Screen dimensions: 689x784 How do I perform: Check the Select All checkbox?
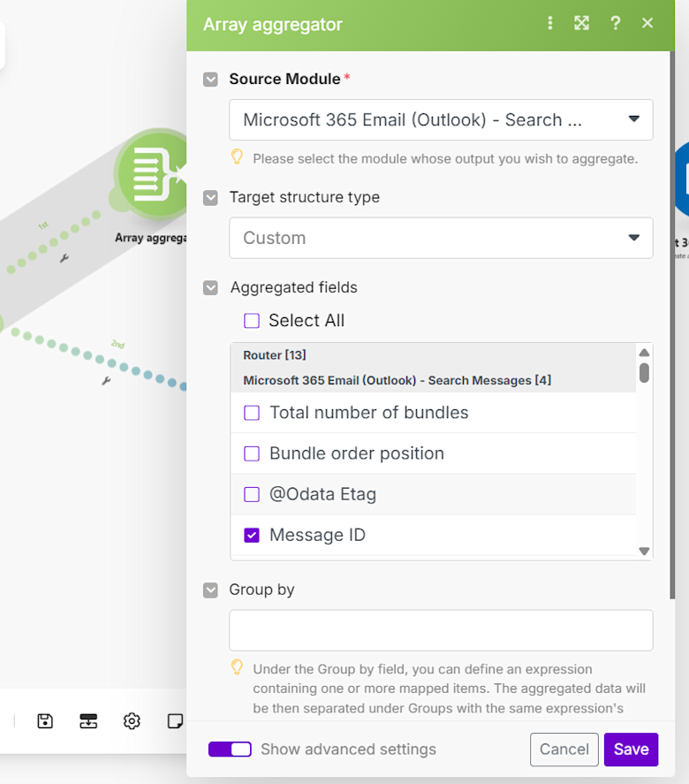252,321
